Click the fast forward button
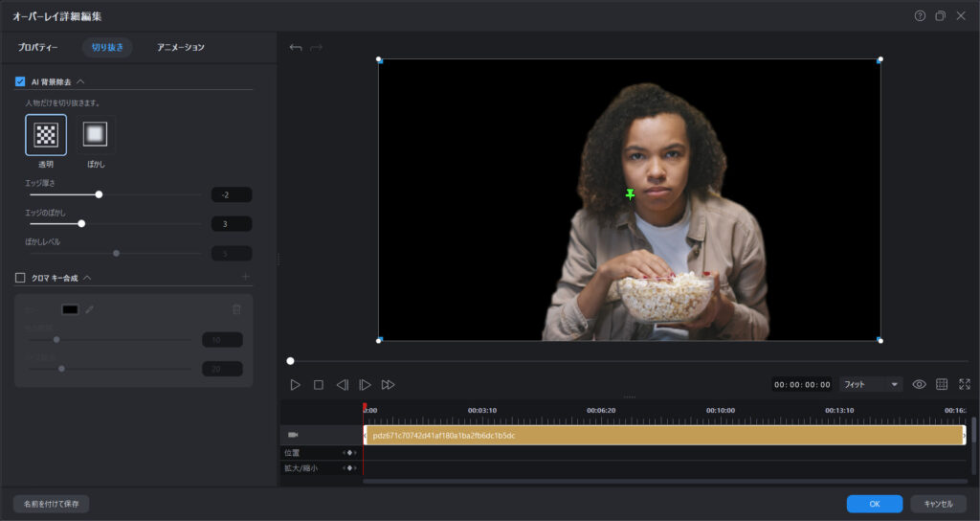Screen dimensions: 980x521 tap(388, 384)
